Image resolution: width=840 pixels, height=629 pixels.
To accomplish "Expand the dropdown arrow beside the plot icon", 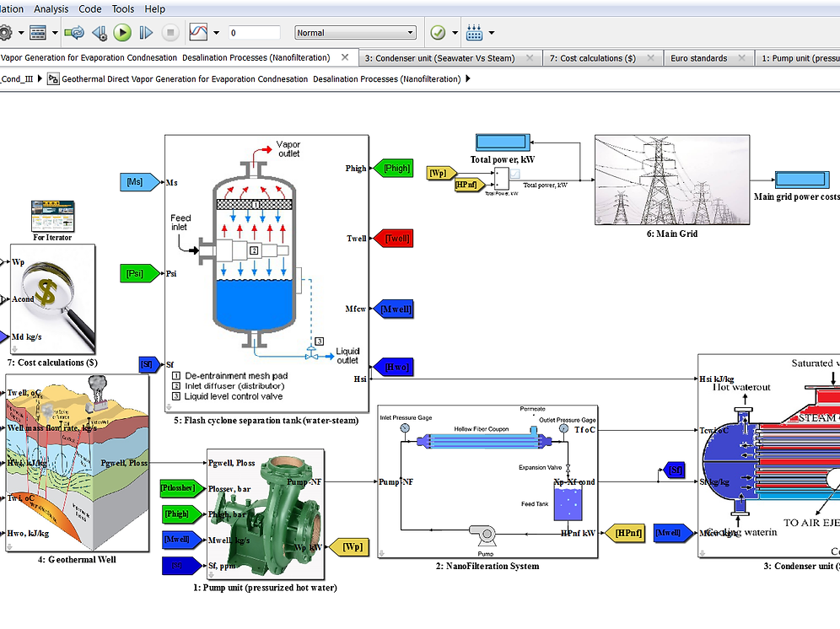I will coord(215,32).
